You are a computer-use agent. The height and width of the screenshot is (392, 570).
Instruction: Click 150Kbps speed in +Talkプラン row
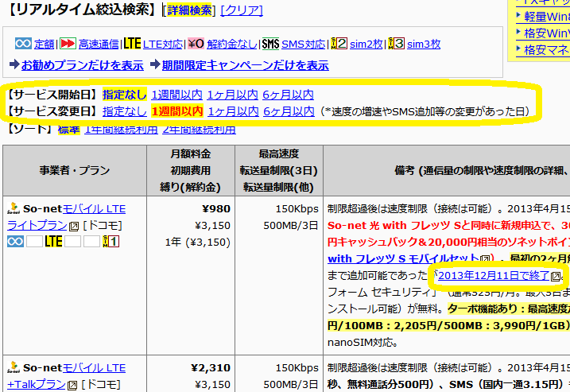coord(297,368)
